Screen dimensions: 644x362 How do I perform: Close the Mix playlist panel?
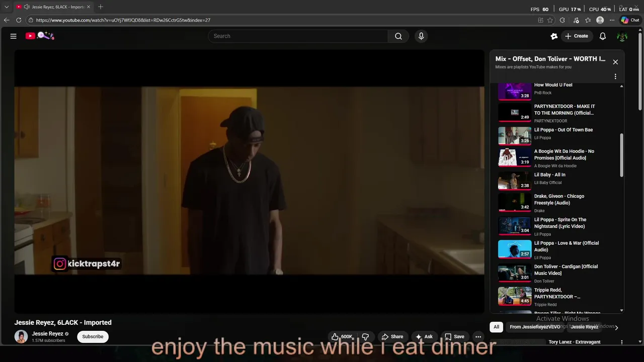click(x=615, y=62)
